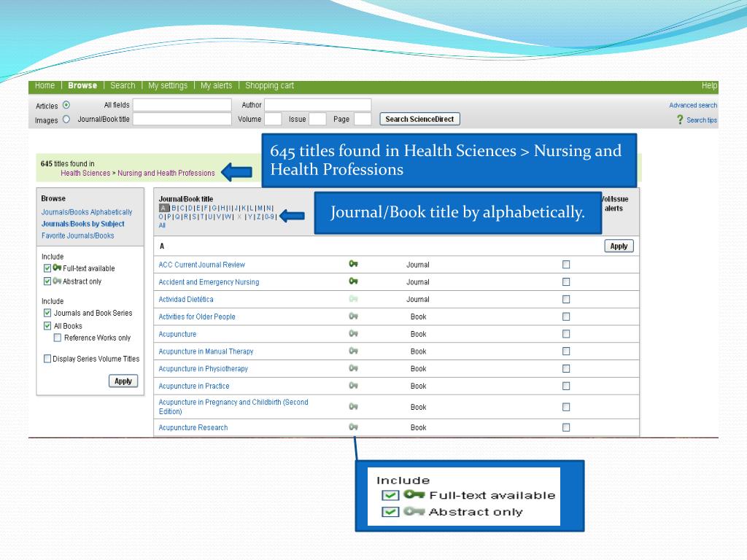Viewport: 747px width, 560px height.
Task: Click the green question mark Search tips icon
Action: pos(680,120)
